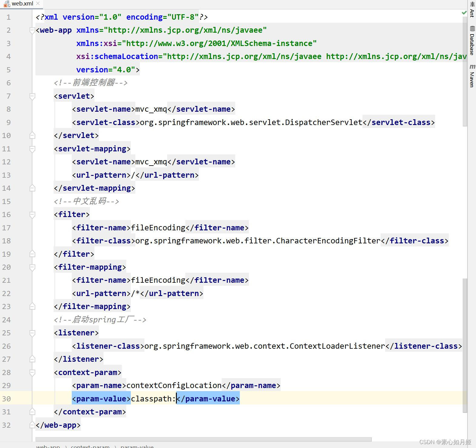This screenshot has width=476, height=448.
Task: Collapse the filter-mapping fold on line 20
Action: pyautogui.click(x=32, y=267)
